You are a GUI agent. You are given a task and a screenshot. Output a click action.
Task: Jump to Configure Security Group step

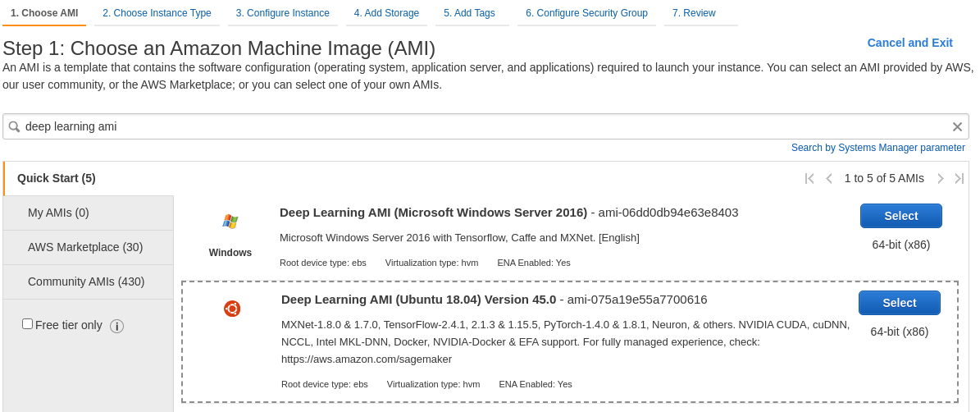(x=586, y=13)
